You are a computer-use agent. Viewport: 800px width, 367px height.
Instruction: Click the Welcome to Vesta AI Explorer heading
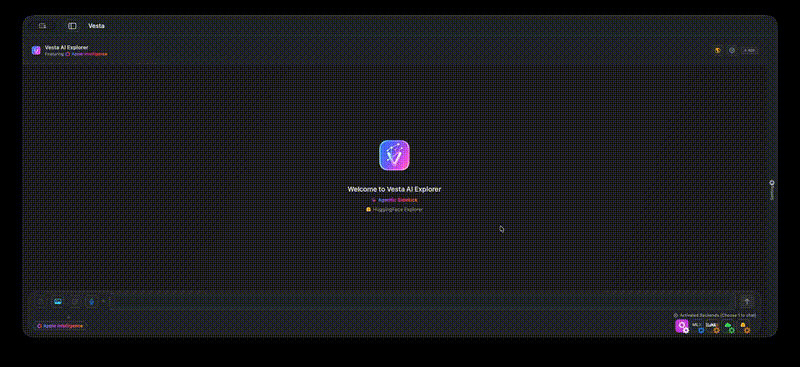tap(394, 189)
